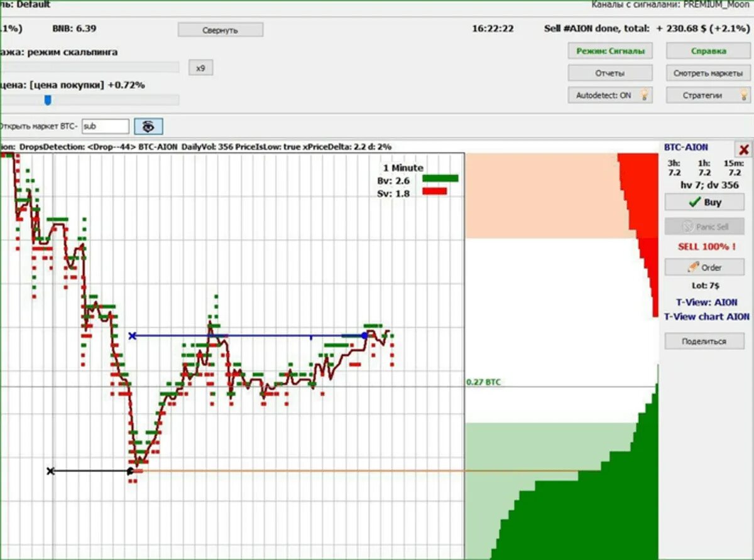This screenshot has width=754, height=560.
Task: Click the BNB: 6.39 balance text
Action: pos(74,28)
